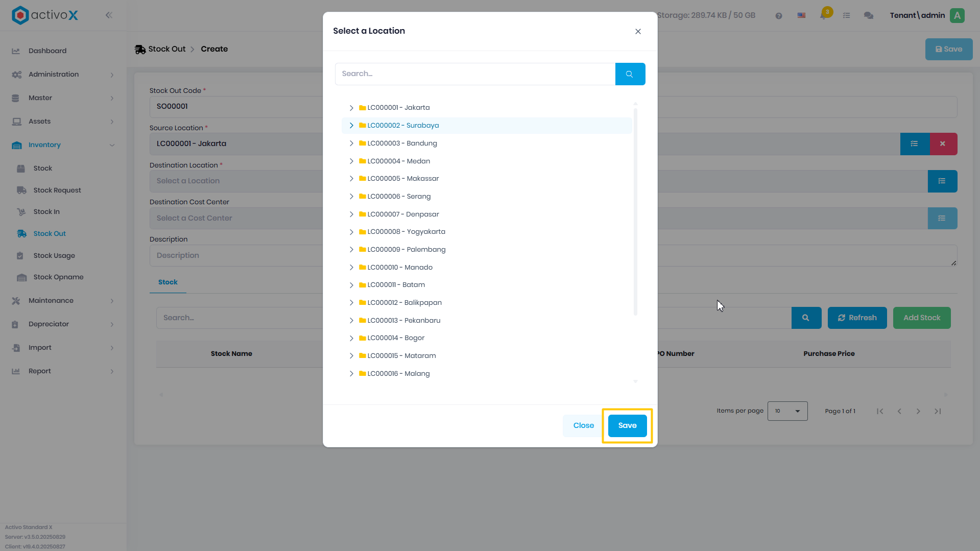Open the Depreciator sidebar menu
980x551 pixels.
pyautogui.click(x=63, y=324)
